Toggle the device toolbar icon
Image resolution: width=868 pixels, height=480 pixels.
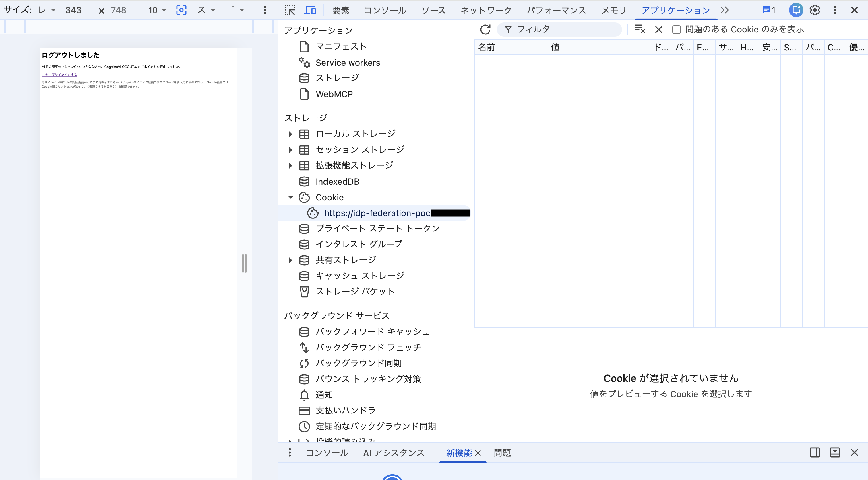310,10
